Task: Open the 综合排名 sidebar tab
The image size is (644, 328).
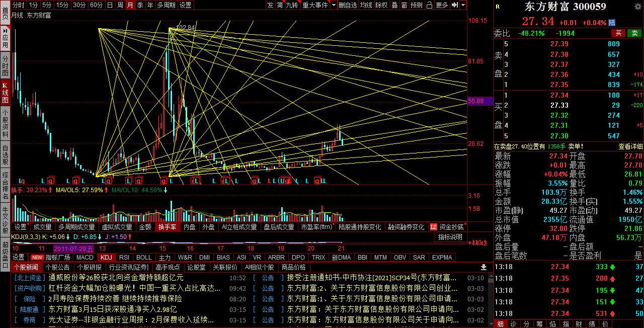Action: [5, 185]
